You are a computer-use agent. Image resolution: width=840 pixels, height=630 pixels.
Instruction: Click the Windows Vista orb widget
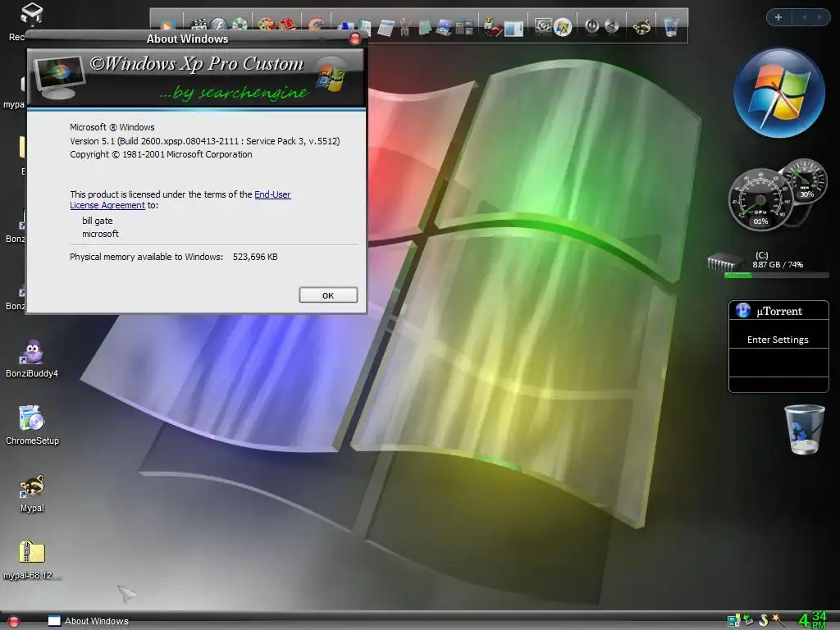779,93
